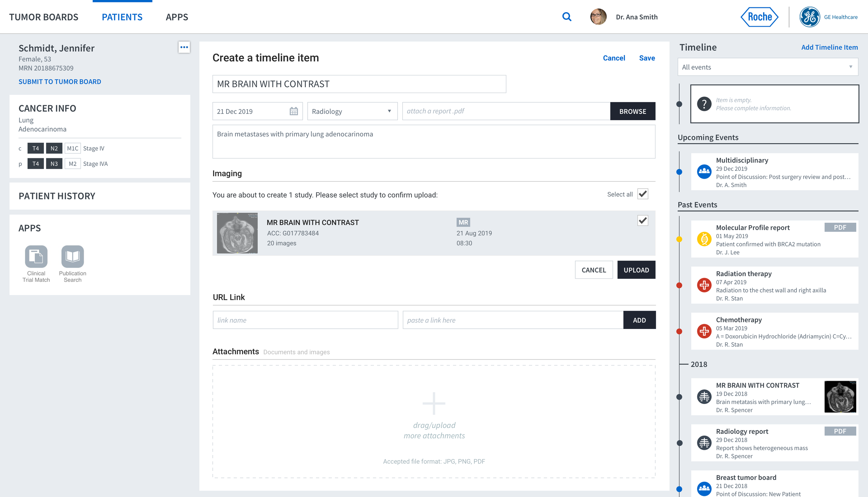This screenshot has width=868, height=497.
Task: Switch to the TUMOR BOARDS tab
Action: [44, 17]
